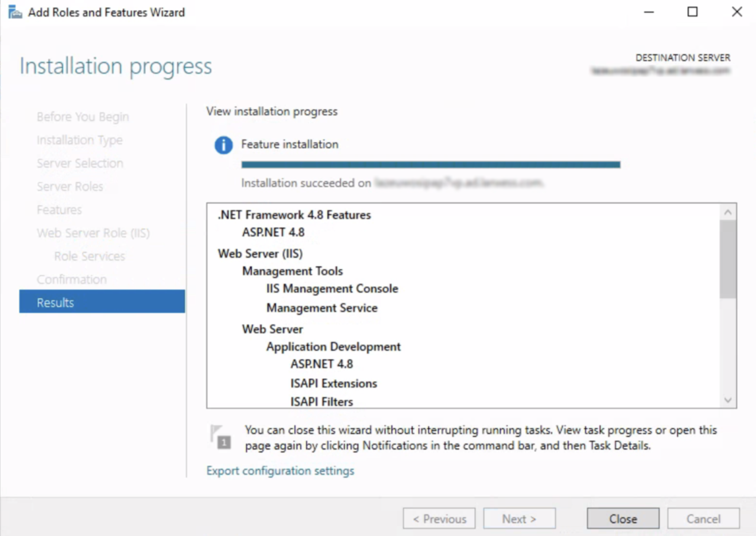Maximize the wizard window

pos(692,12)
